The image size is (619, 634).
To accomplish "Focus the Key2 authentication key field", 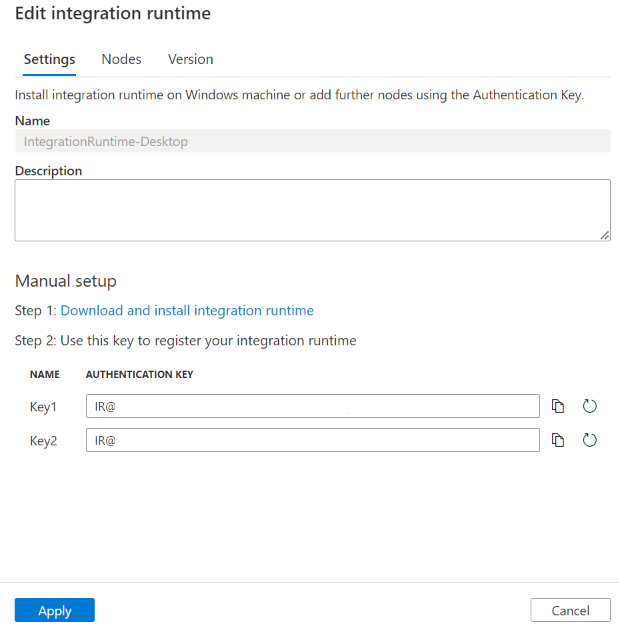I will 312,440.
